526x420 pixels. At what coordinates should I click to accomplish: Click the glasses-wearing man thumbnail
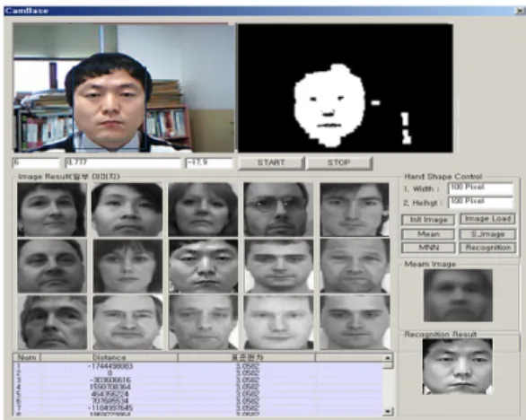pos(278,210)
